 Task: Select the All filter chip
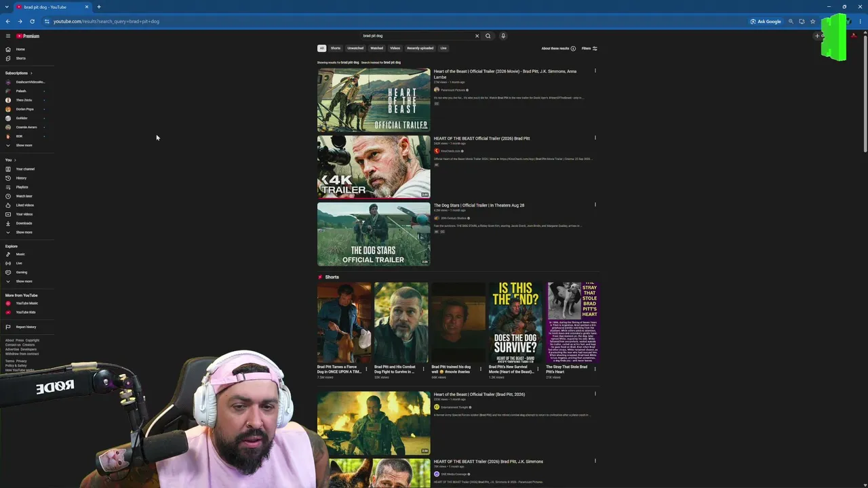pos(322,48)
